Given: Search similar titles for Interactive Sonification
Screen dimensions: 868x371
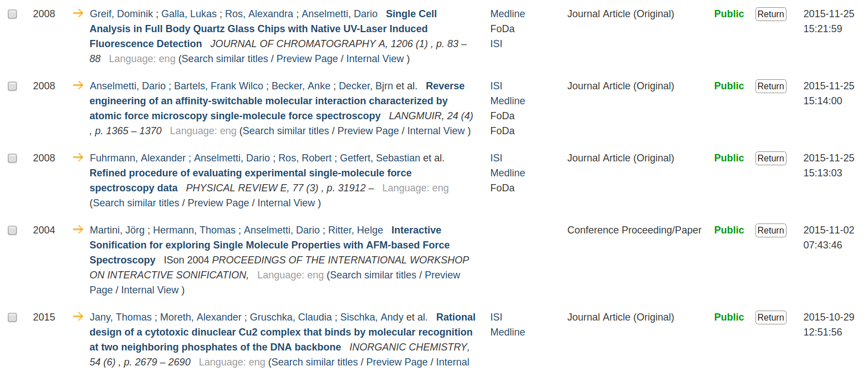Looking at the screenshot, I should coord(373,275).
